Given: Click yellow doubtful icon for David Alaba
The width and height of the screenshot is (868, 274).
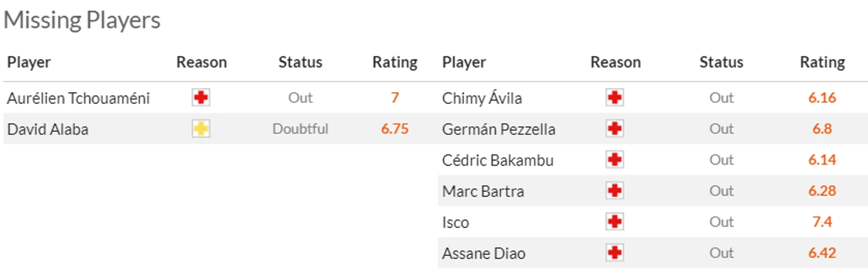Looking at the screenshot, I should [201, 129].
